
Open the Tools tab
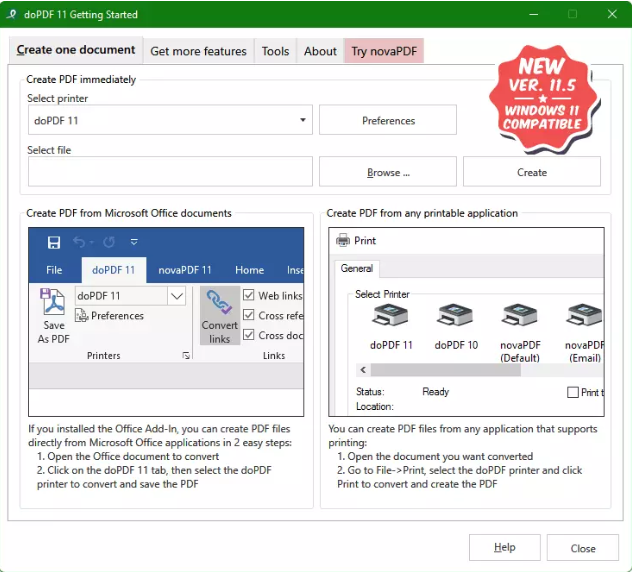coord(275,51)
